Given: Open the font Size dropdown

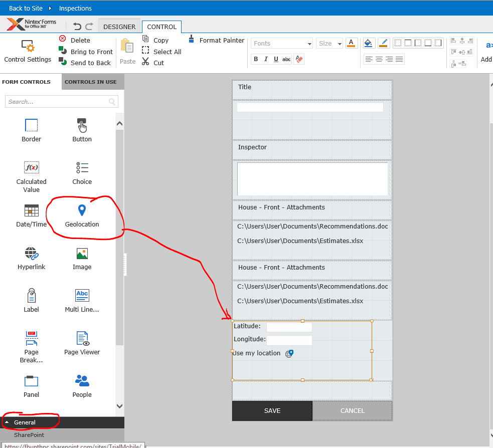Looking at the screenshot, I should 329,44.
